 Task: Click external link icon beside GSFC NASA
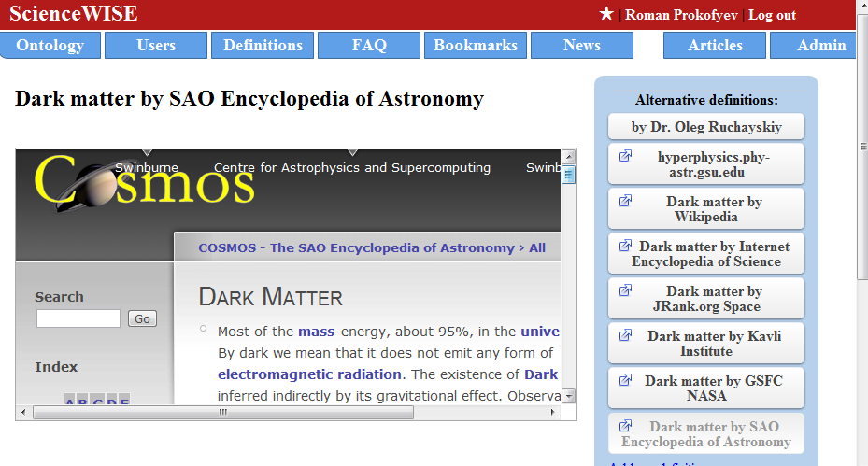click(x=625, y=380)
